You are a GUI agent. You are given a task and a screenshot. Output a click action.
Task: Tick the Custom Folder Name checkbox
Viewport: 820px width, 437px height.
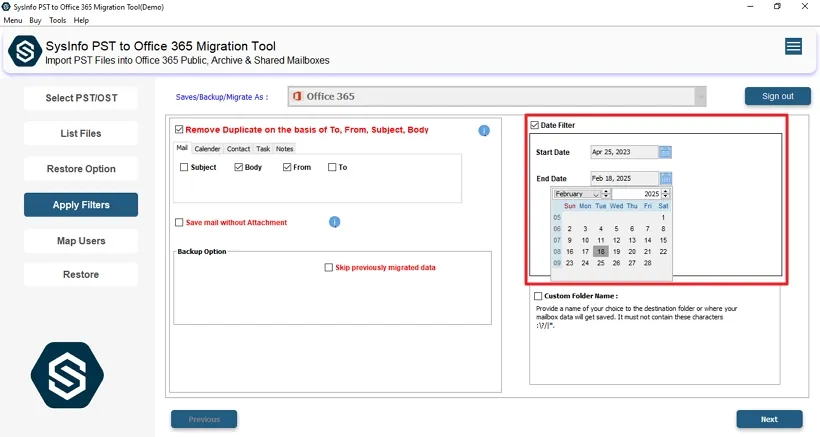[x=538, y=296]
